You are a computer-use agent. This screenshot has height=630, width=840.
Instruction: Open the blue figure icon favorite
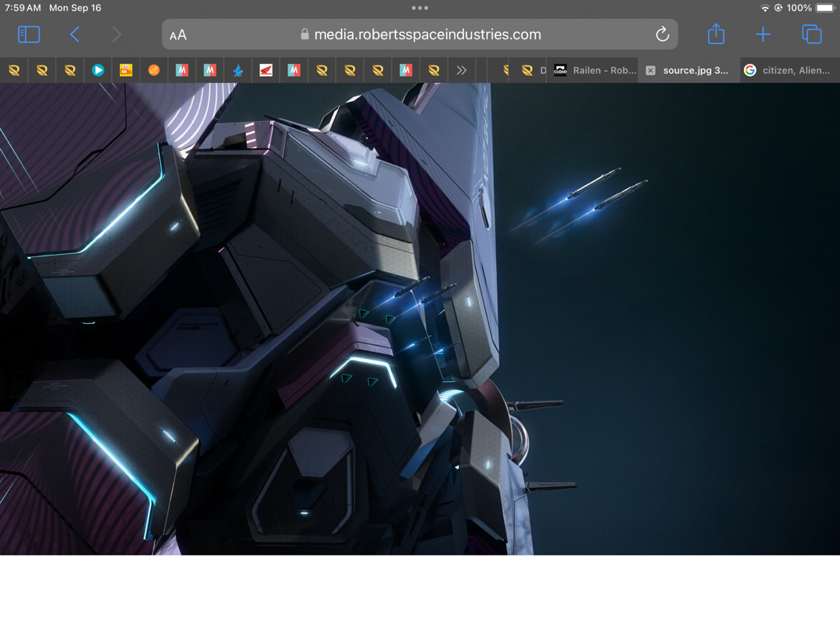click(x=238, y=70)
